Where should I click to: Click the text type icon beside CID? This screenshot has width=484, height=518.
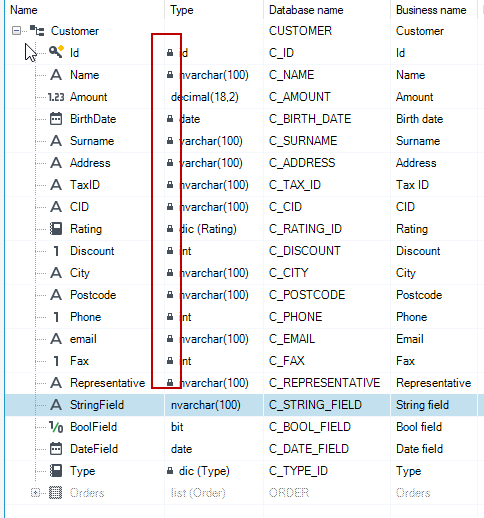pyautogui.click(x=56, y=207)
